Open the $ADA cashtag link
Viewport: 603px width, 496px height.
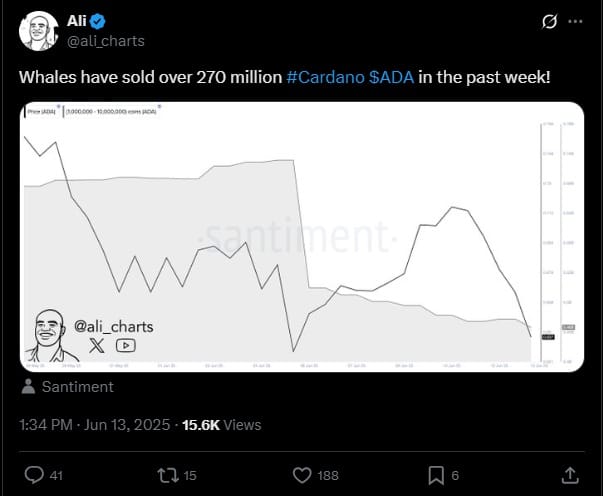[391, 77]
